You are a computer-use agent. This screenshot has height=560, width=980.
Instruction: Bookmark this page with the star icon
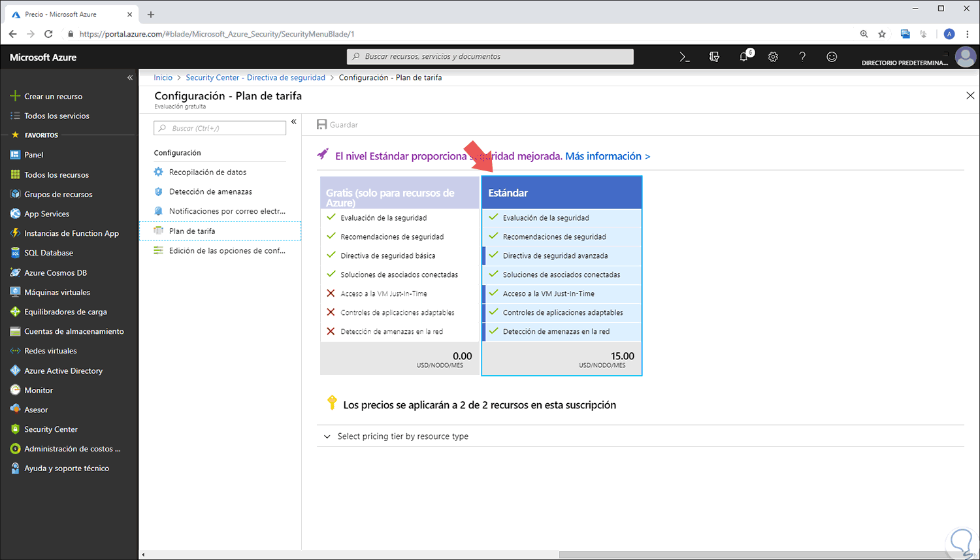point(882,34)
